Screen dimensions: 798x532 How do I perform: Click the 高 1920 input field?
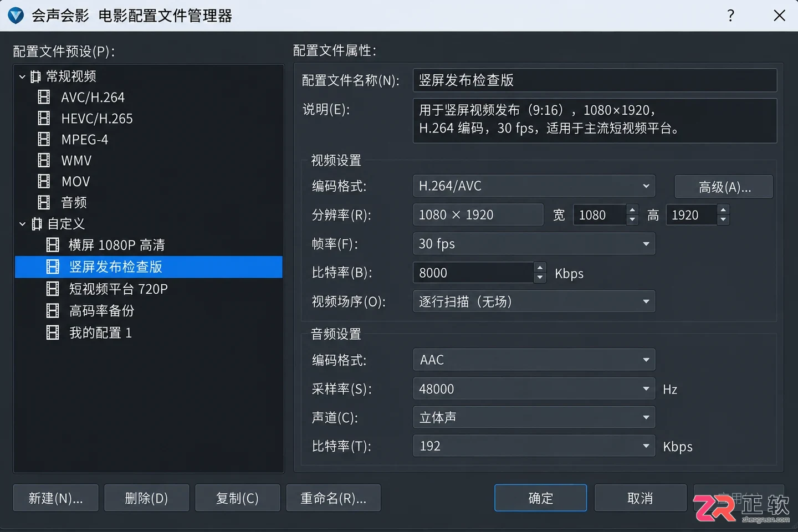(x=691, y=215)
